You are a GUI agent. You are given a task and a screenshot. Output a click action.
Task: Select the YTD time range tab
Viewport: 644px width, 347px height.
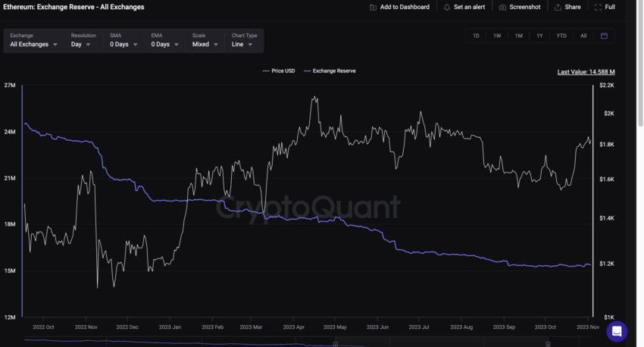click(x=561, y=36)
